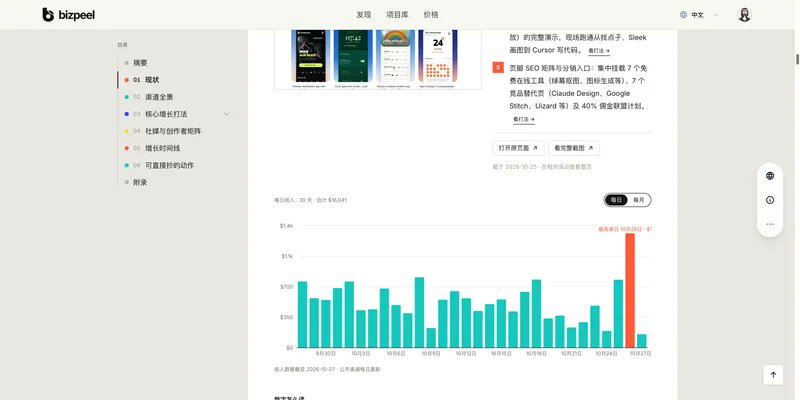800x400 pixels.
Task: Click the orange number 5 badge
Action: click(x=498, y=67)
